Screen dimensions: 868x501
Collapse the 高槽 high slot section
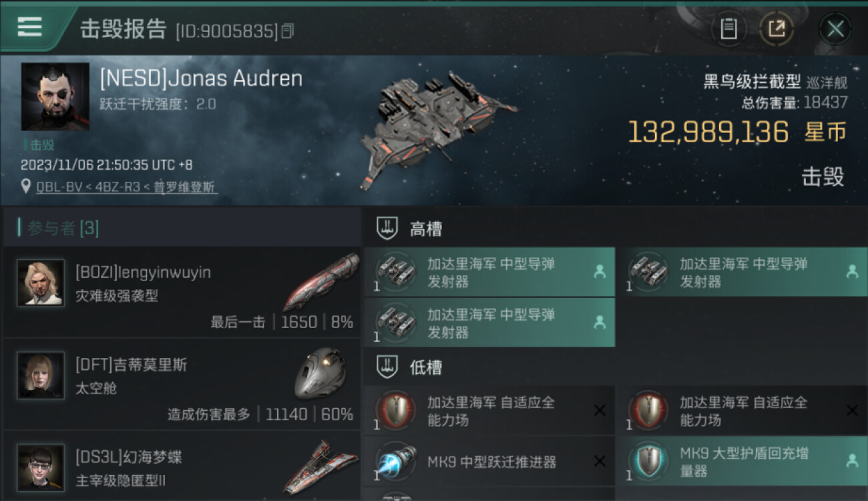coord(616,229)
